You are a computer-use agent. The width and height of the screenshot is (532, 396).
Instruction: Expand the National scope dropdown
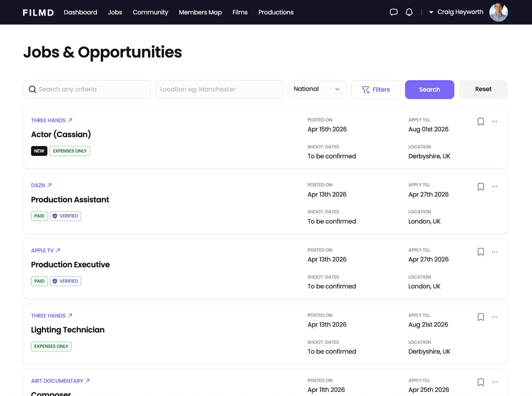coord(317,89)
